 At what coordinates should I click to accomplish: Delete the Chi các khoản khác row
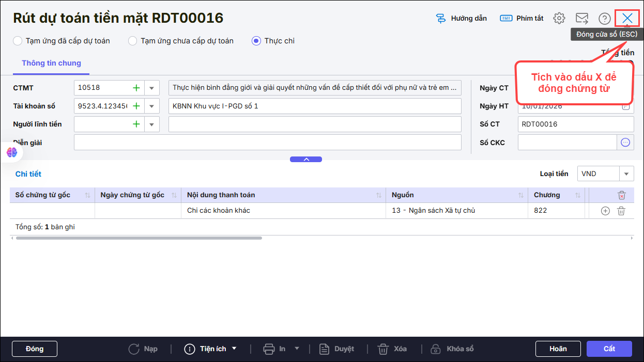pyautogui.click(x=622, y=211)
